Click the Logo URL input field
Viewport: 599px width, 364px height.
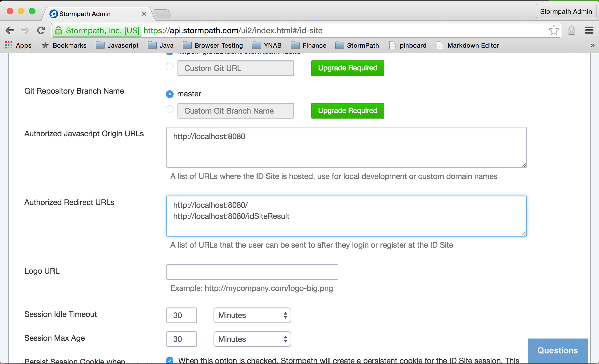point(252,272)
